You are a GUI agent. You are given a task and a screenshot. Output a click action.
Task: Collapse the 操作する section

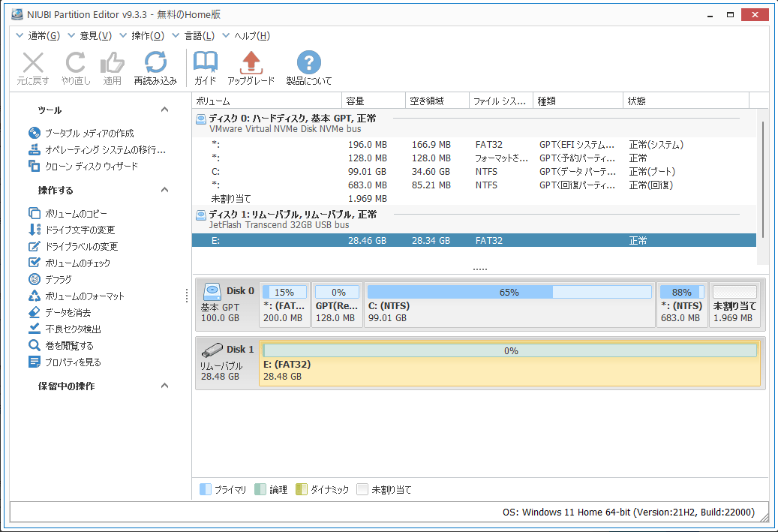(x=164, y=189)
